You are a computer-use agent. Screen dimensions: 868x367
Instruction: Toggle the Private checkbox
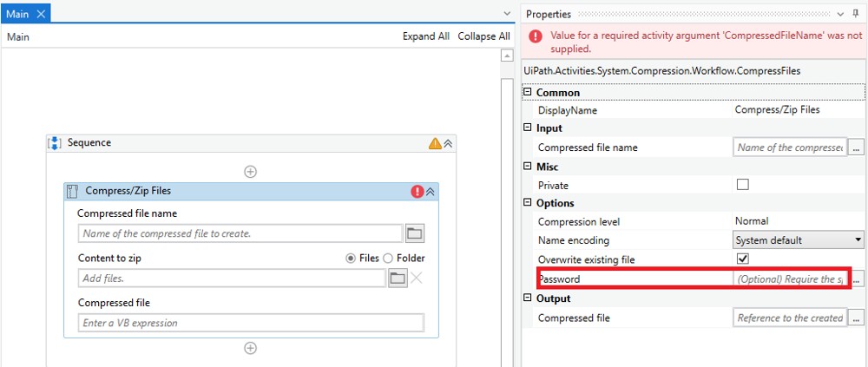point(742,185)
